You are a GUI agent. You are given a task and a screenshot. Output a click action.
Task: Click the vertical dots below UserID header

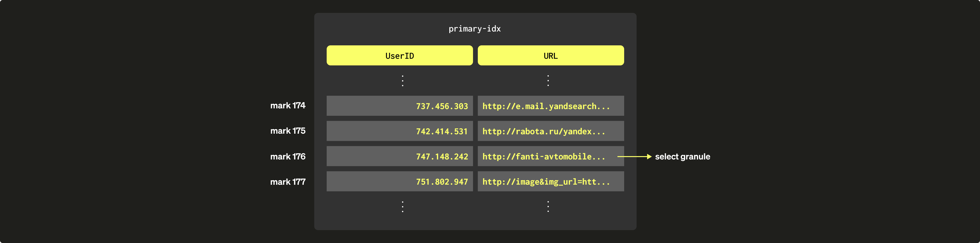tap(402, 80)
